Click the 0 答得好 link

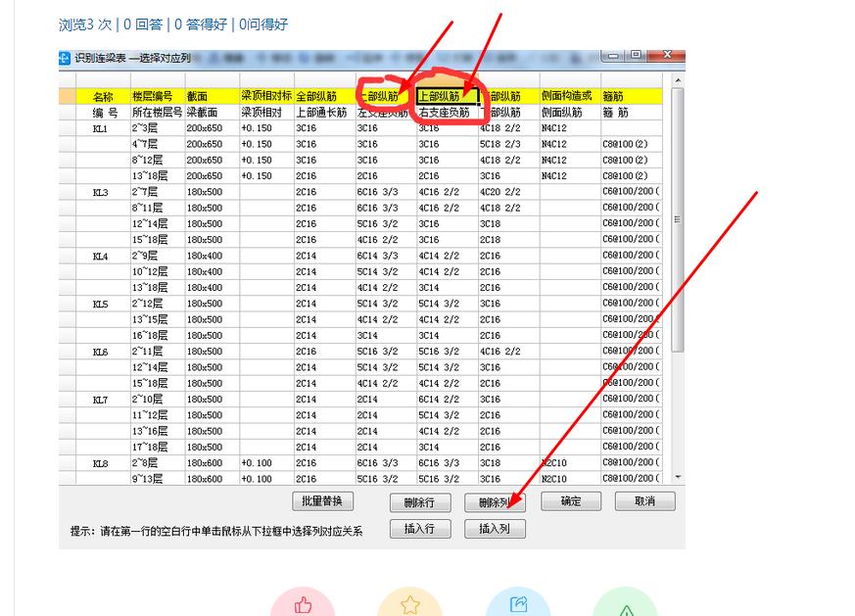pos(201,24)
